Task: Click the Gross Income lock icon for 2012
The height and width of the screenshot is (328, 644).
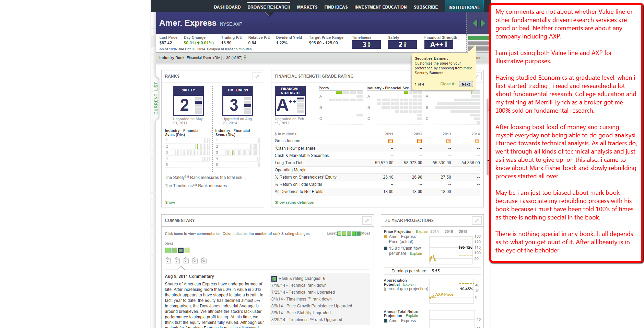Action: (419, 141)
